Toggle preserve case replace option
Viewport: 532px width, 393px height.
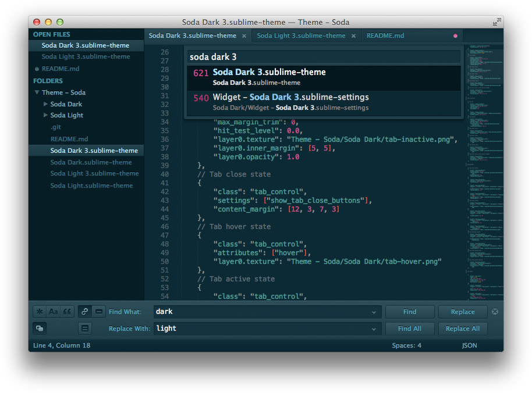(x=40, y=328)
